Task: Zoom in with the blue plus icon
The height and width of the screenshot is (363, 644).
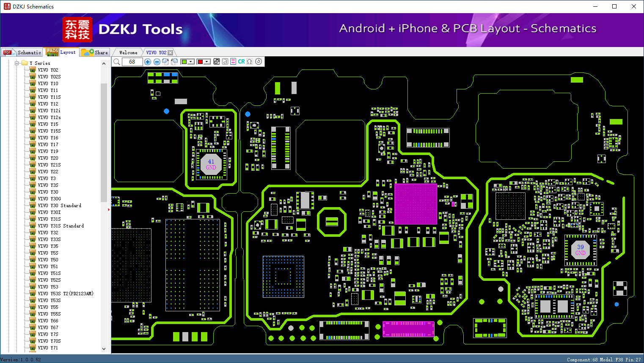Action: [148, 62]
